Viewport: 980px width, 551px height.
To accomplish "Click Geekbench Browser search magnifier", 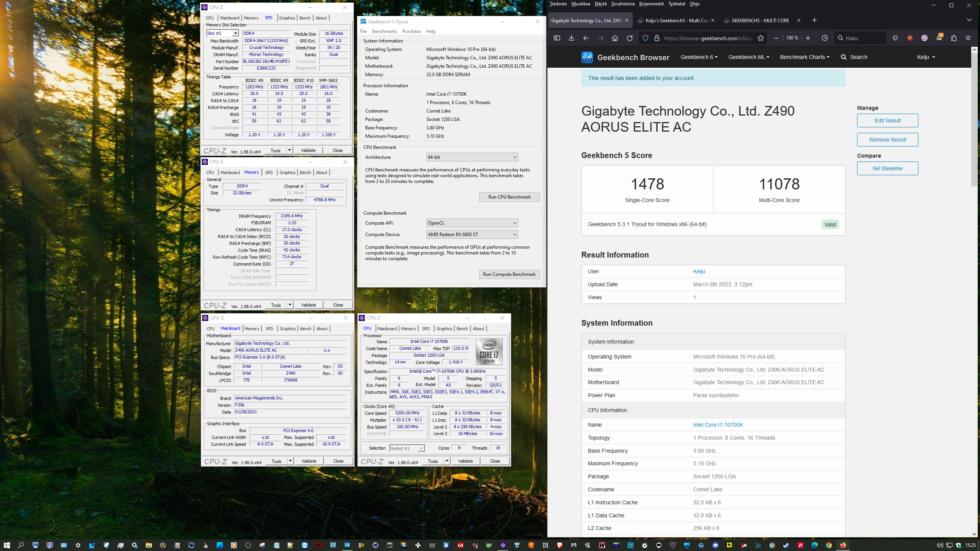I will coord(843,57).
